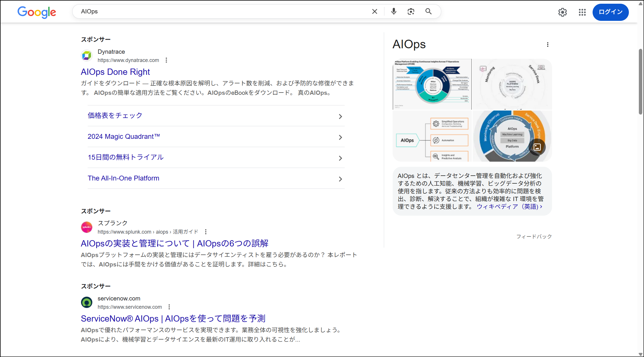The image size is (644, 357).
Task: Open quick settings via the gear icon
Action: pyautogui.click(x=562, y=12)
